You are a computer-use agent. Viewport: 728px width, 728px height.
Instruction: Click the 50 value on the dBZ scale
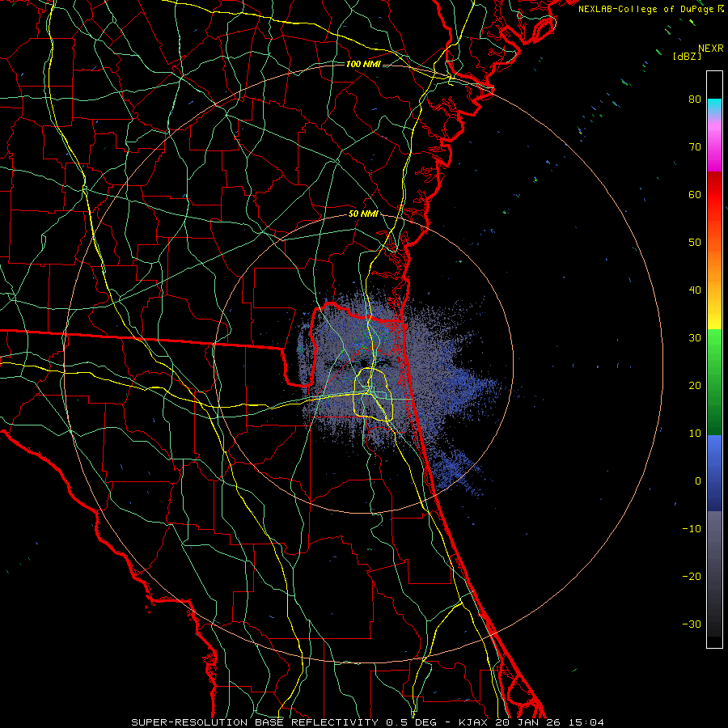tap(695, 243)
